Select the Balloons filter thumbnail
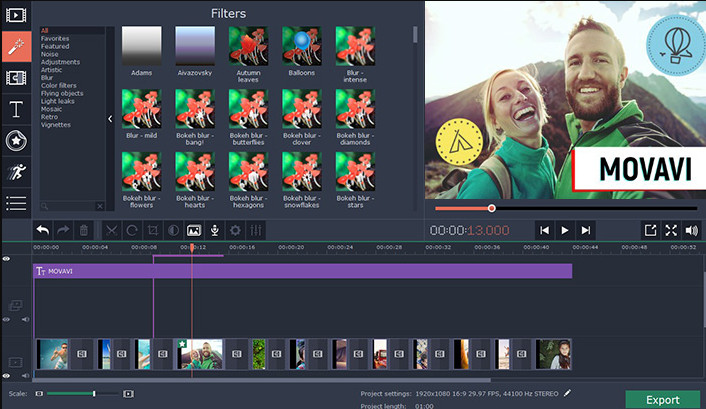This screenshot has height=409, width=706. 301,46
